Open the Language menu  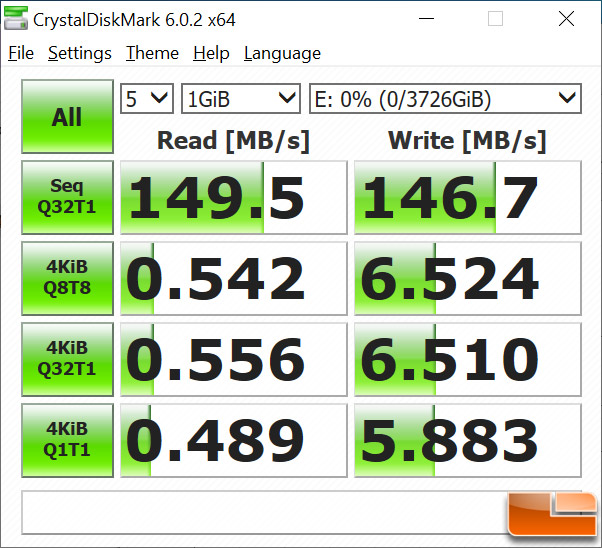[282, 53]
